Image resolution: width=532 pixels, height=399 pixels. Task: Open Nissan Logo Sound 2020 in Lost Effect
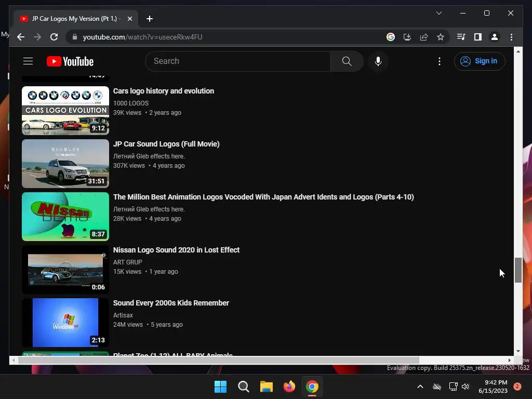(177, 250)
